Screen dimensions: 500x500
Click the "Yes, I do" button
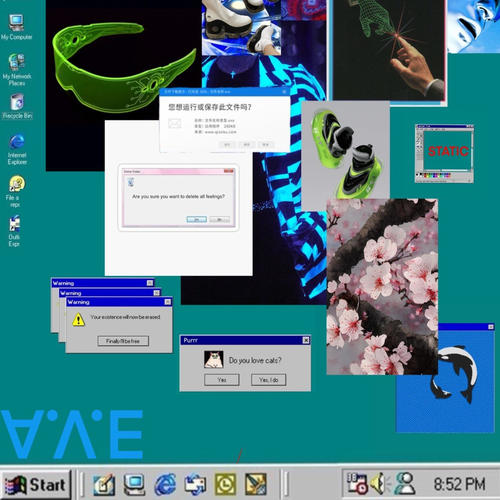[x=268, y=380]
